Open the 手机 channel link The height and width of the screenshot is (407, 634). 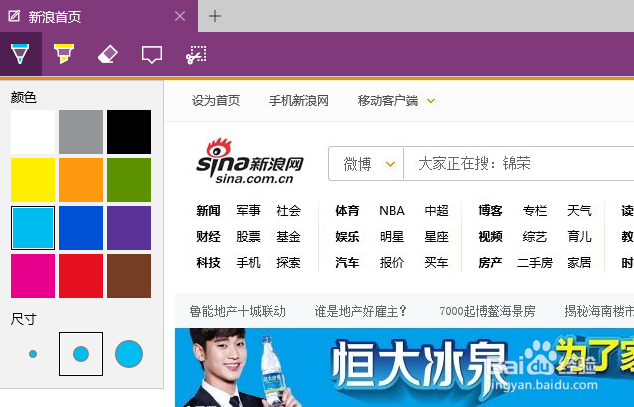pos(248,263)
